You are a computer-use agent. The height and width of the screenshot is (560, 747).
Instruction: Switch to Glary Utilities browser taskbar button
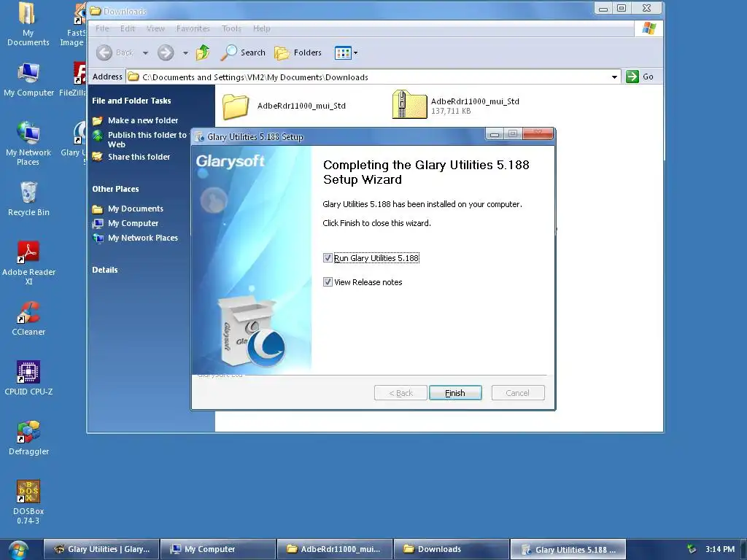point(101,549)
